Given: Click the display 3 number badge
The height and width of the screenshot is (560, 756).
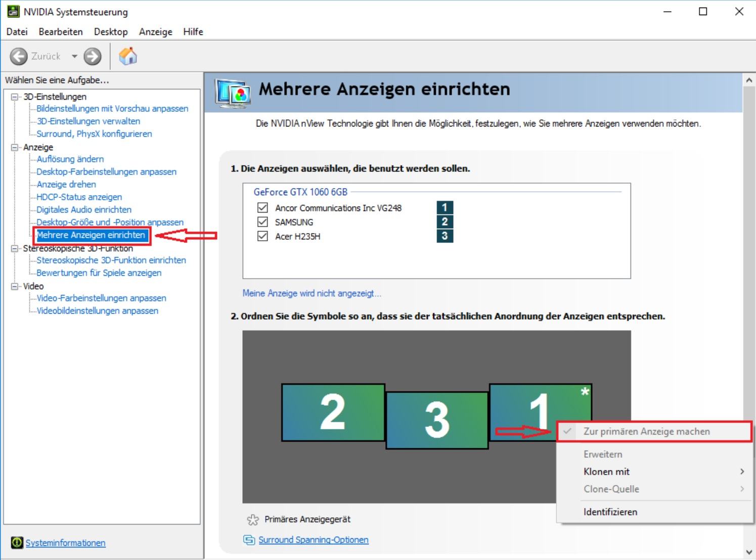Looking at the screenshot, I should (x=444, y=236).
